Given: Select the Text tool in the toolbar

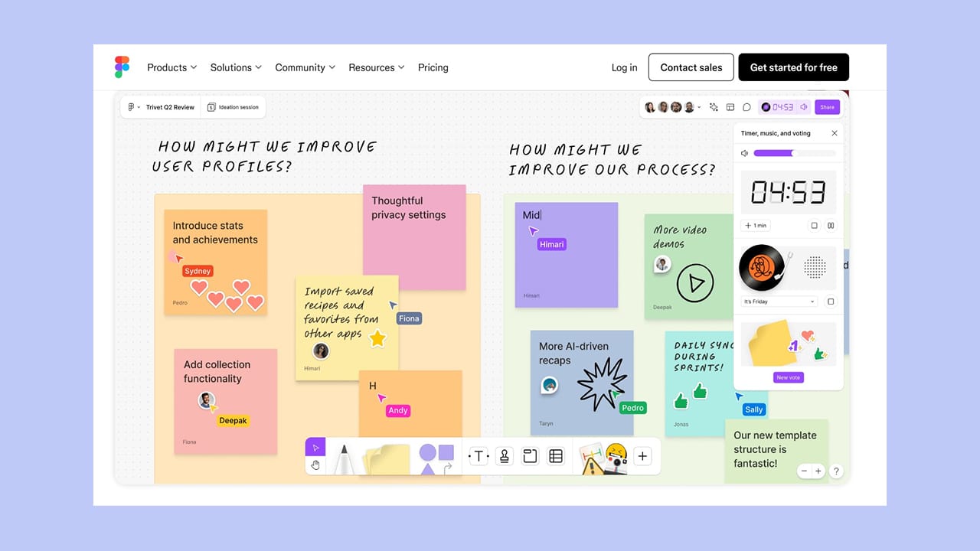Looking at the screenshot, I should click(x=479, y=456).
